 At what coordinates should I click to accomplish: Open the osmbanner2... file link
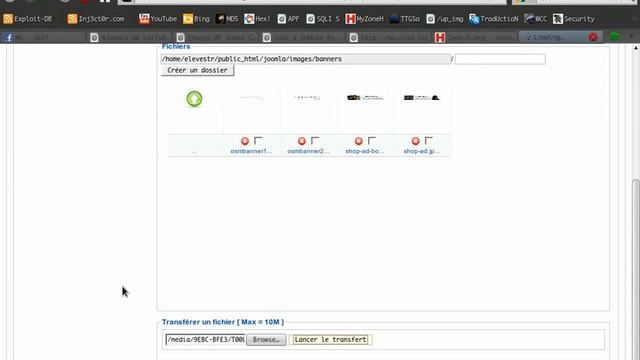(308, 151)
